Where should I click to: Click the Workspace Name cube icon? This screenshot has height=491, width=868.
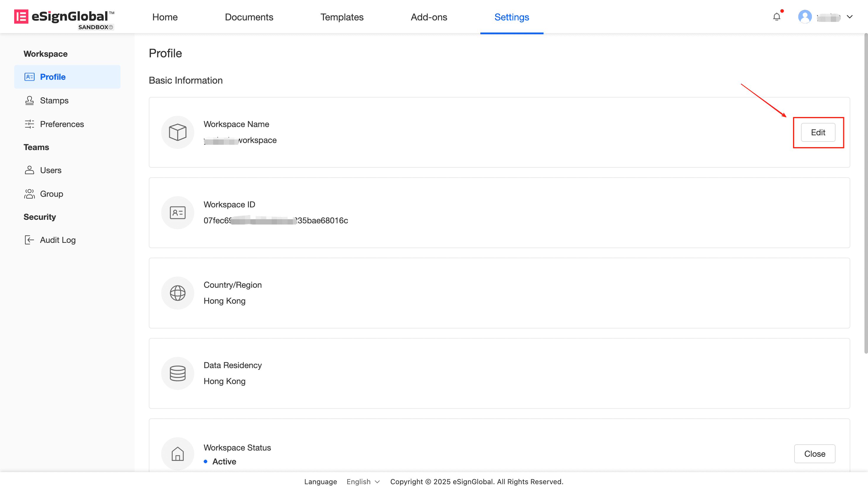tap(177, 132)
